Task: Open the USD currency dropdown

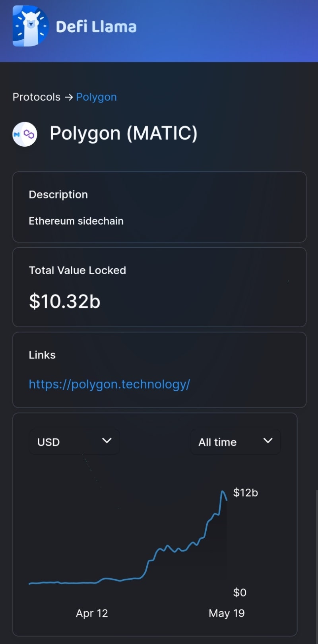Action: (74, 442)
